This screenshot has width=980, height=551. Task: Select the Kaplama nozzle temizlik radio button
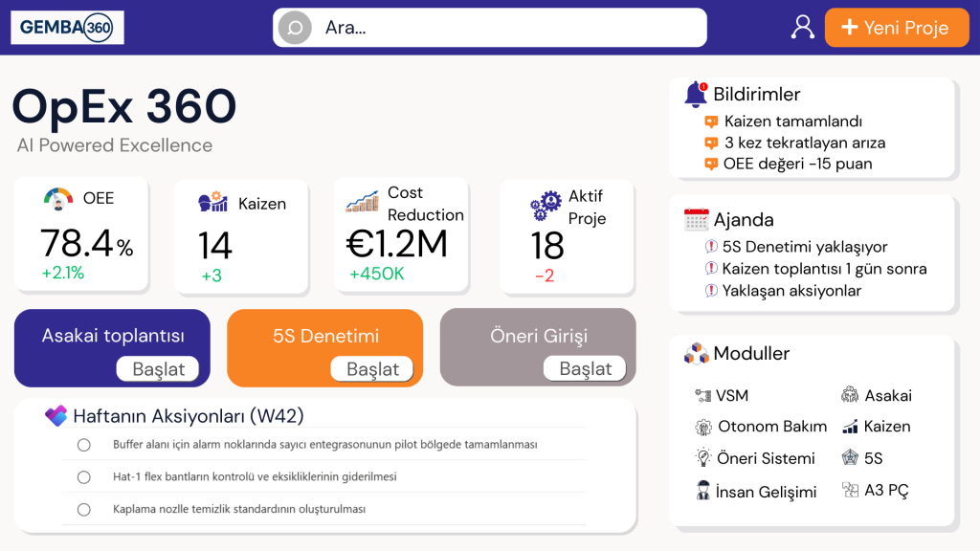[x=84, y=509]
